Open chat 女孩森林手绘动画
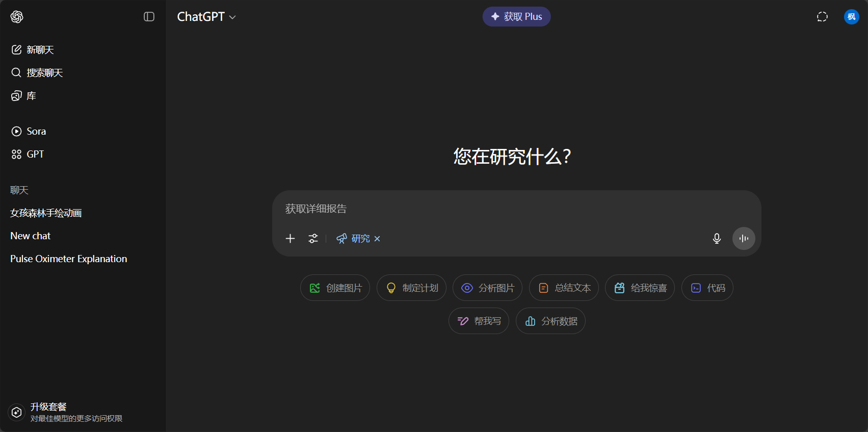The width and height of the screenshot is (868, 432). pyautogui.click(x=83, y=213)
